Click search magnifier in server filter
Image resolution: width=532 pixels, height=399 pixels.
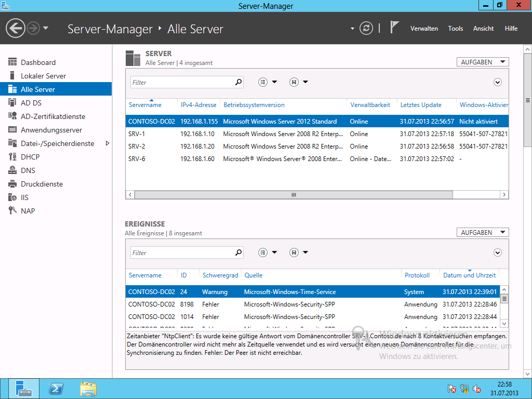(238, 82)
